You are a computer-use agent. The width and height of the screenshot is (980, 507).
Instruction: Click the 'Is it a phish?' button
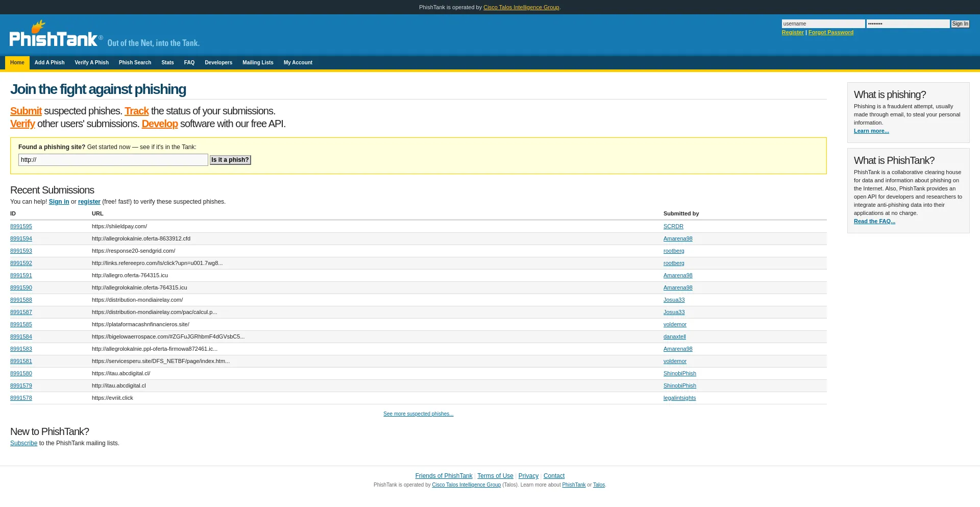[x=230, y=160]
